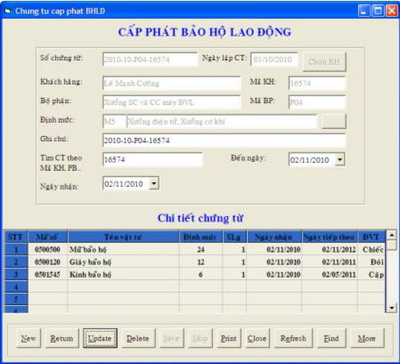
Task: Click the Tìm CT theo Mã KH field
Action: 153,160
